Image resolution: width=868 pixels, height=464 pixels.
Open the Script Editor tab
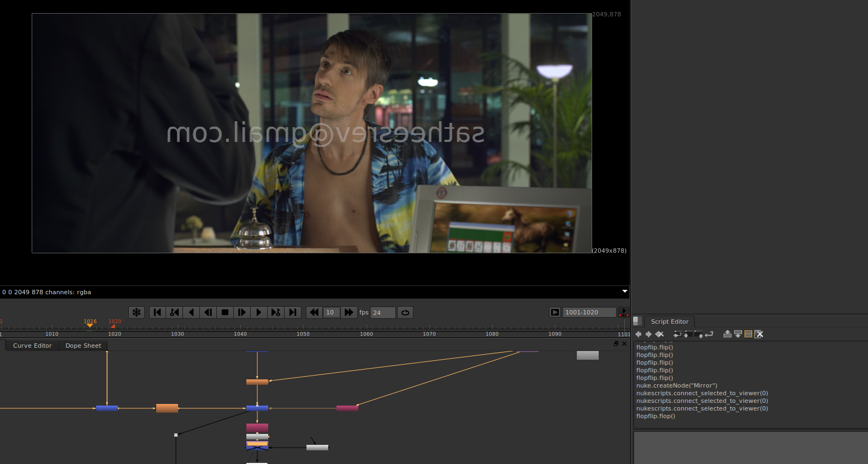click(670, 322)
